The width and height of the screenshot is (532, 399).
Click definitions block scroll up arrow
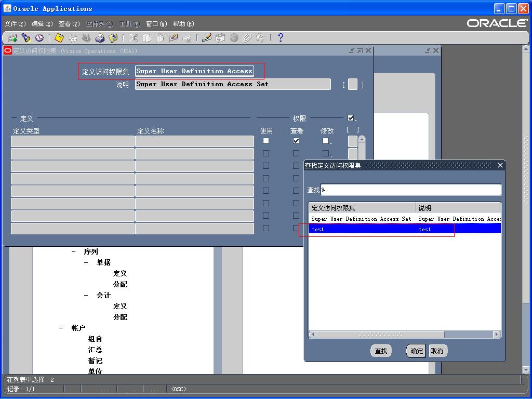point(362,139)
